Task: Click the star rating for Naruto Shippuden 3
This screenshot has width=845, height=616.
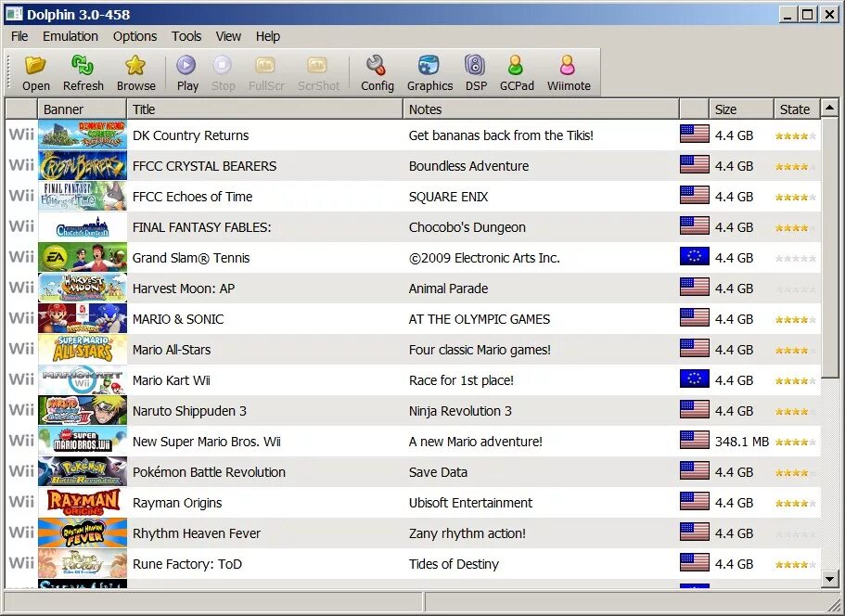Action: pos(796,412)
